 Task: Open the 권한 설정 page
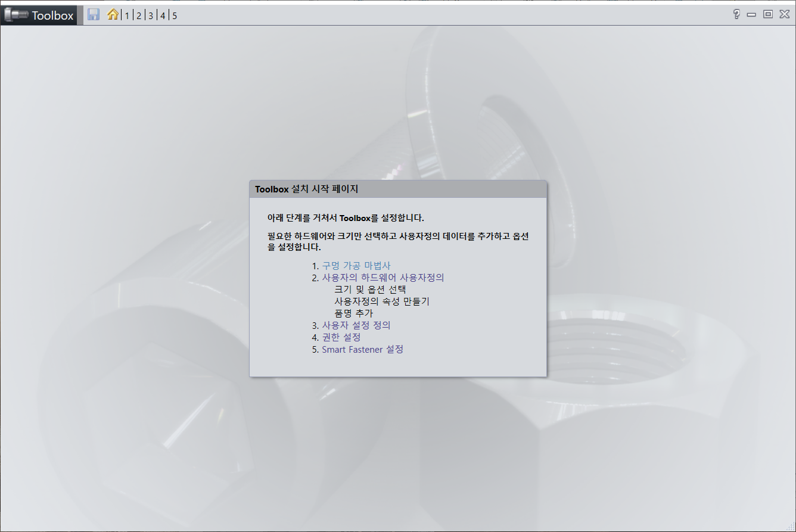coord(343,337)
